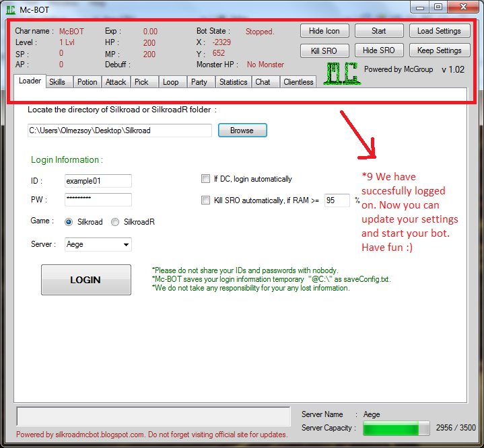Enable 'If DC, login automatically' checkbox
484x448 pixels.
pyautogui.click(x=205, y=179)
